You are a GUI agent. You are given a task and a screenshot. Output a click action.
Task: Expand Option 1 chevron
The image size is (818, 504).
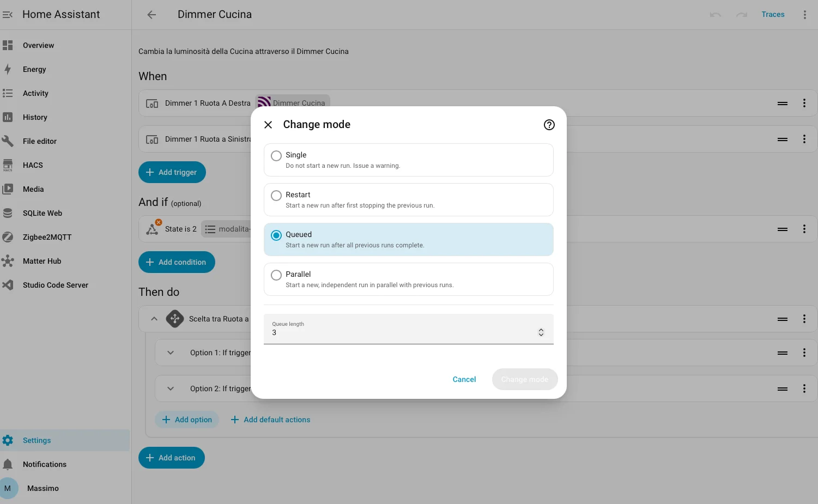(171, 353)
